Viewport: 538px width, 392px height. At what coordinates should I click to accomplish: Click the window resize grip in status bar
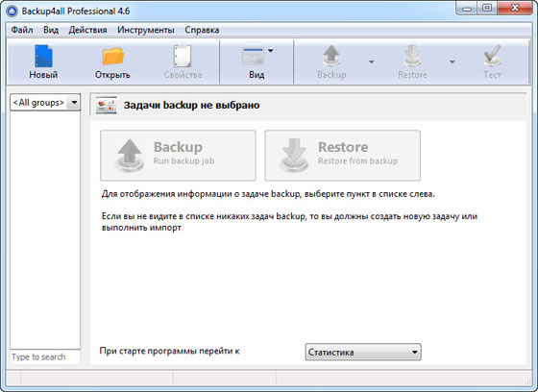pos(527,380)
